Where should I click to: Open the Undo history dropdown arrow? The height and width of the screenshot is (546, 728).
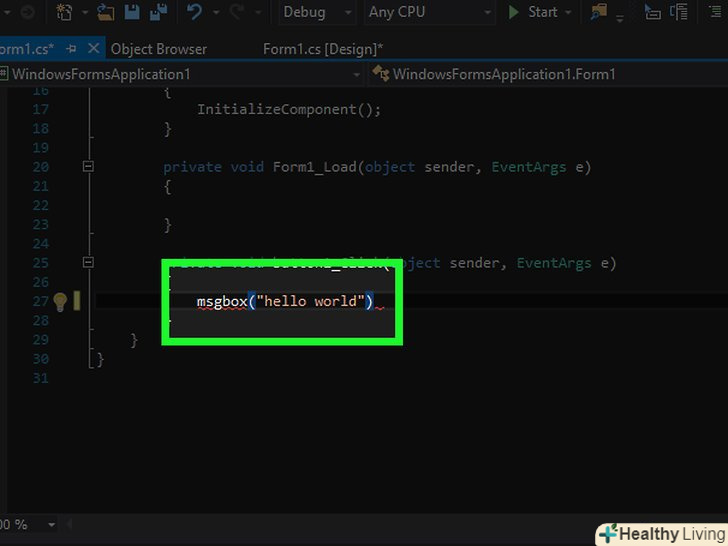click(216, 13)
